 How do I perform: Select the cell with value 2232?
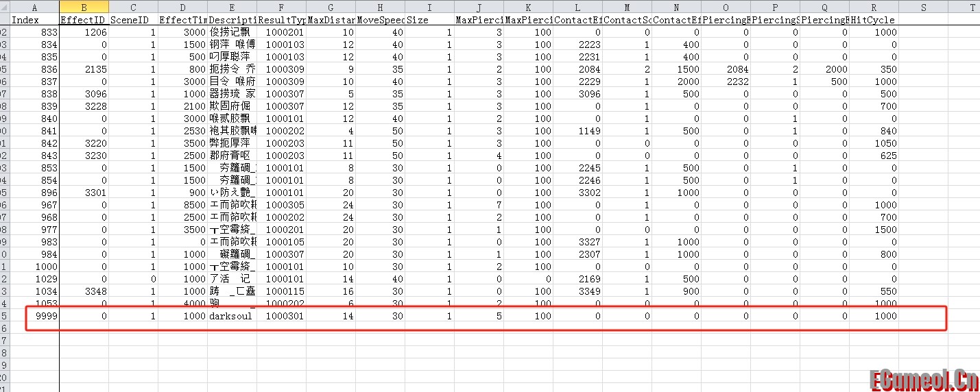coord(726,82)
